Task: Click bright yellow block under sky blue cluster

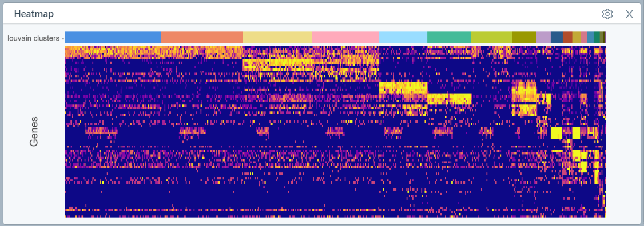Action: (403, 88)
